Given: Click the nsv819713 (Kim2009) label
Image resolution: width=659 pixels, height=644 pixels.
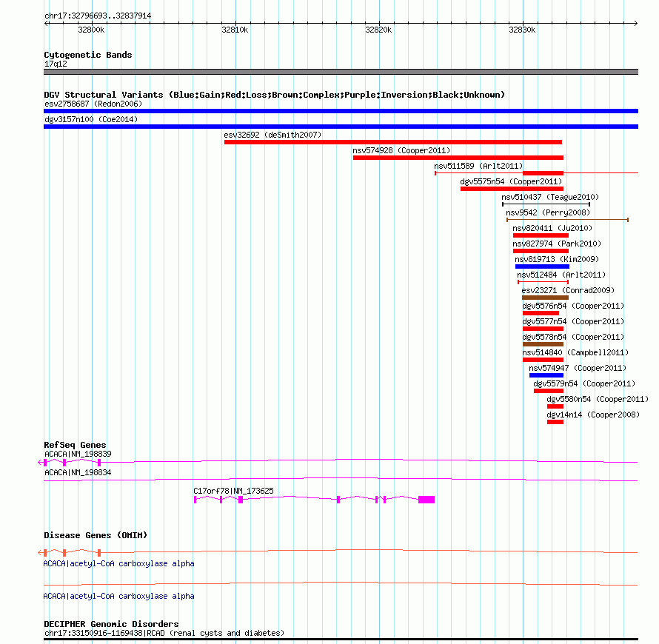Looking at the screenshot, I should (x=557, y=259).
